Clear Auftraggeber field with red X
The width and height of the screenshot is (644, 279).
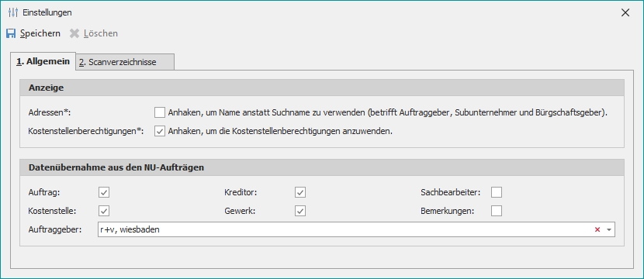(597, 229)
